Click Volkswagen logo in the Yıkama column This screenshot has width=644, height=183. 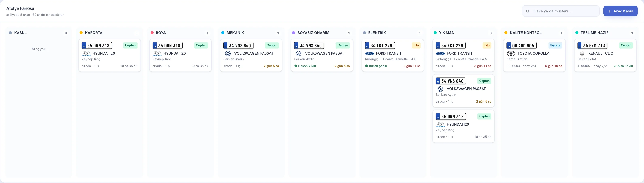tap(440, 89)
